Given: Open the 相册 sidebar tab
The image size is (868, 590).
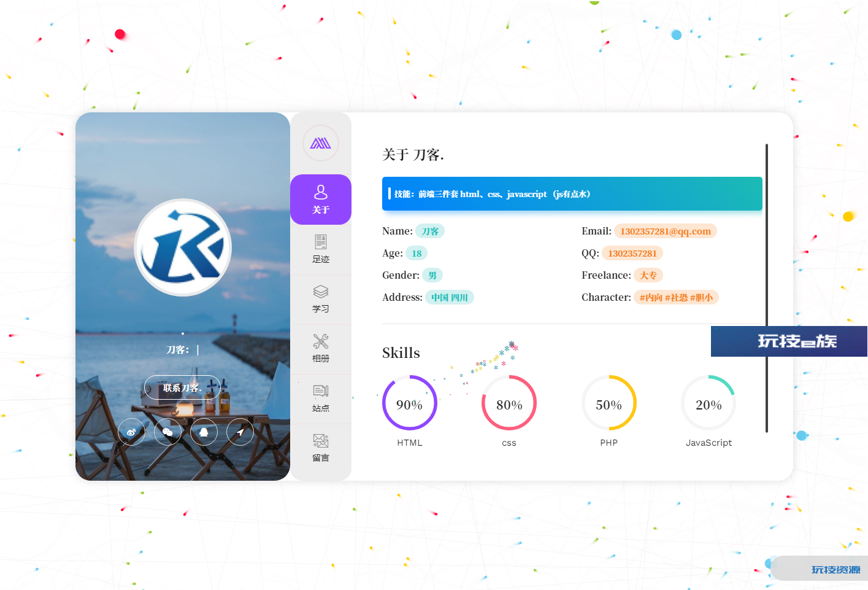Looking at the screenshot, I should coord(321,349).
